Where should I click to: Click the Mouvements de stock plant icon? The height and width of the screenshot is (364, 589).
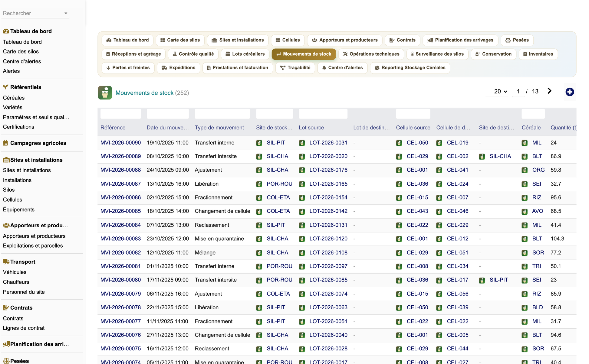(x=105, y=93)
